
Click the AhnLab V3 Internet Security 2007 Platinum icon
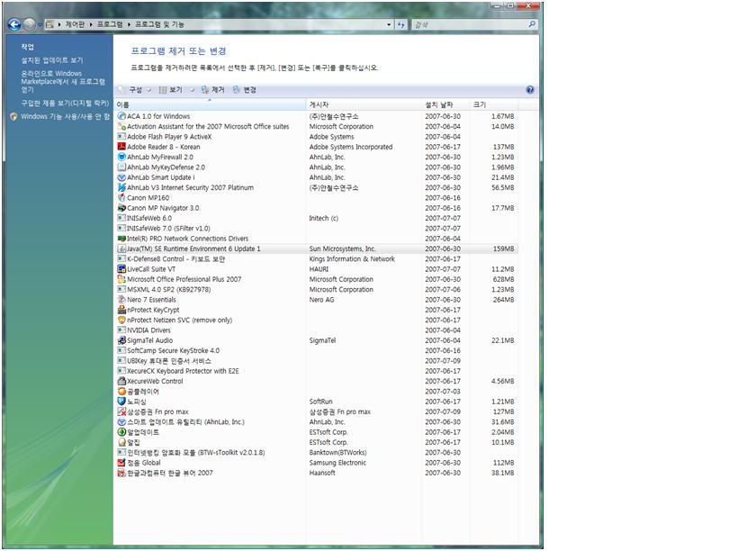coord(121,187)
